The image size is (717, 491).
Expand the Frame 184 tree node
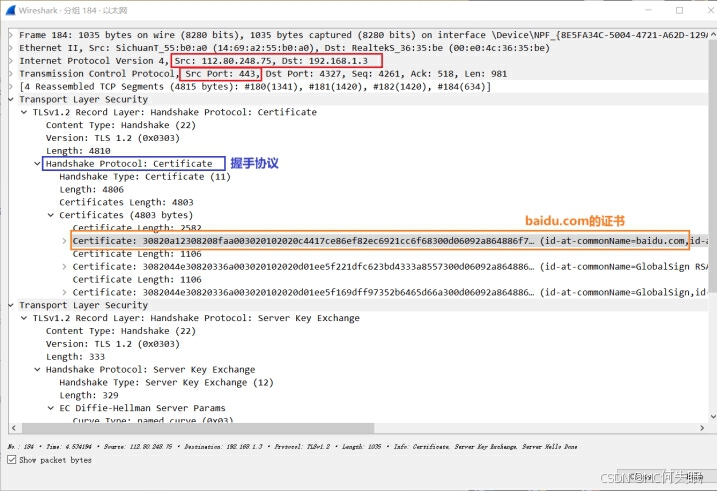pyautogui.click(x=11, y=34)
